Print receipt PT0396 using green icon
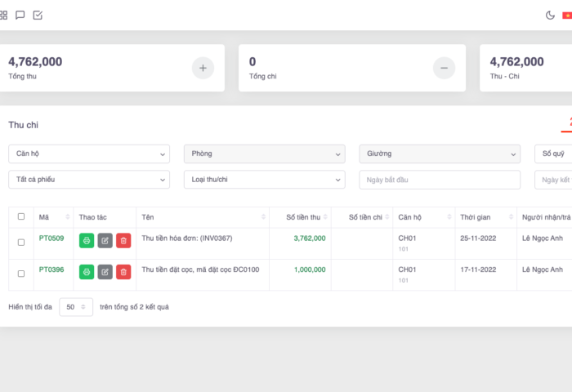572x392 pixels. 87,271
